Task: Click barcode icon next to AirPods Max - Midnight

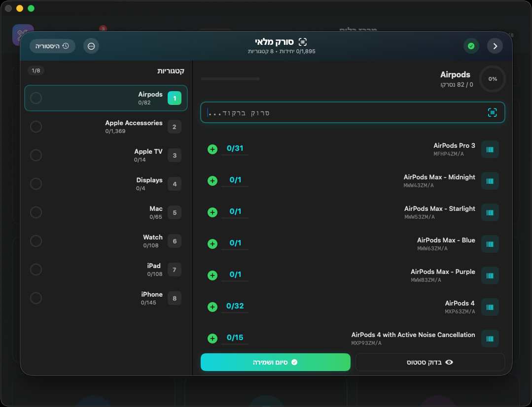Action: tap(490, 181)
